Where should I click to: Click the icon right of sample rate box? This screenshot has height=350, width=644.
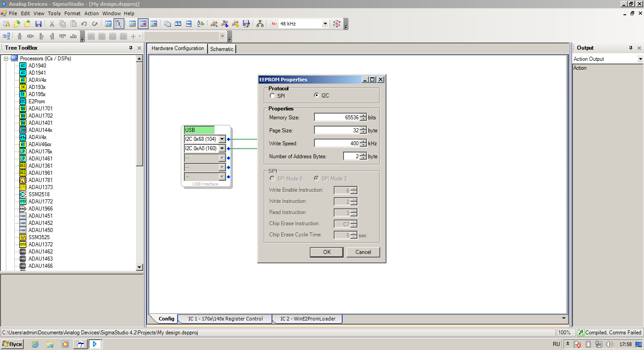337,24
